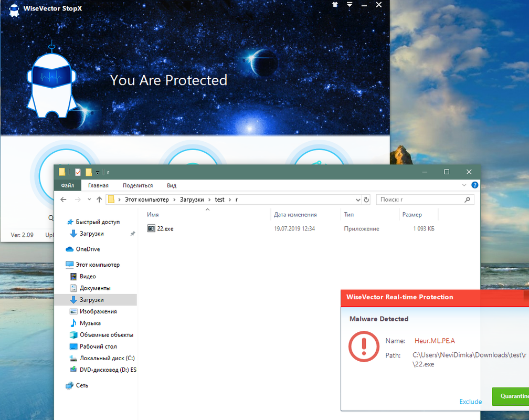Expand the chevron after test breadcrumb
529x420 pixels.
pos(230,199)
